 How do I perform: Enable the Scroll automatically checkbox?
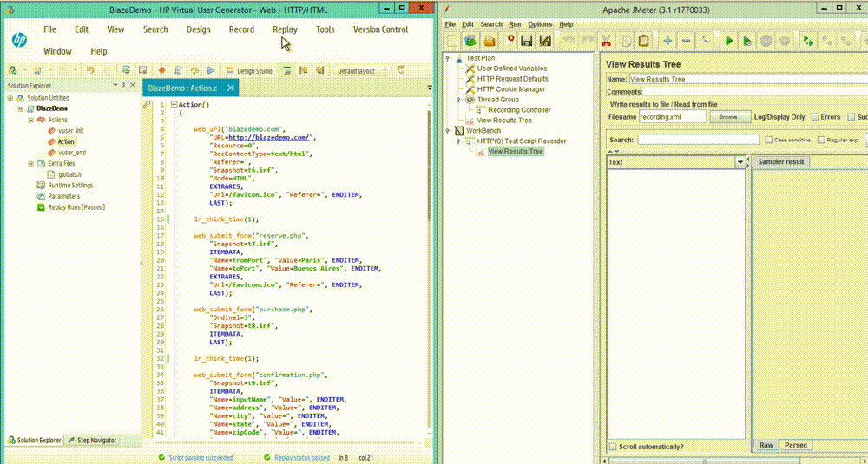614,447
